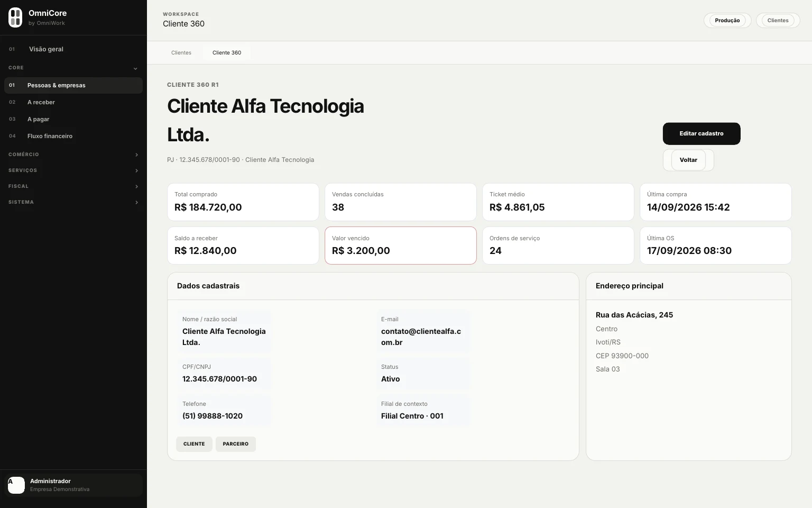Click the Total comprado card
The width and height of the screenshot is (812, 508).
[x=243, y=202]
